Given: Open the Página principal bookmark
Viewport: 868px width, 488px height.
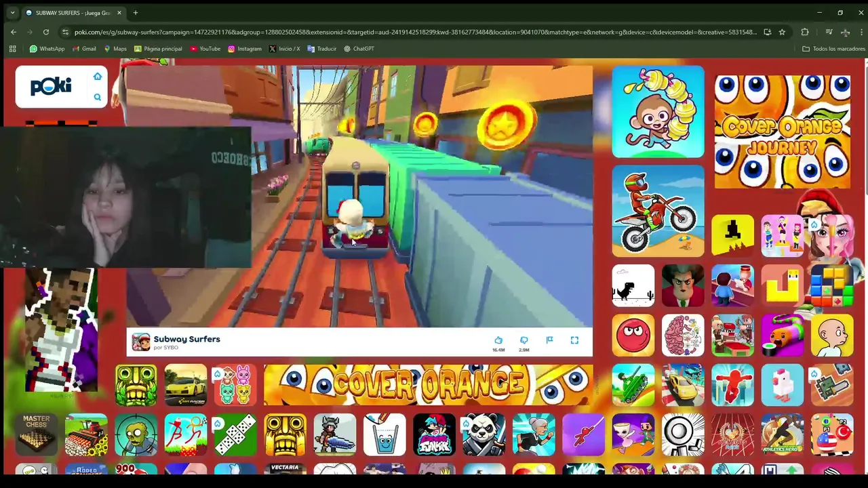Looking at the screenshot, I should pyautogui.click(x=159, y=49).
